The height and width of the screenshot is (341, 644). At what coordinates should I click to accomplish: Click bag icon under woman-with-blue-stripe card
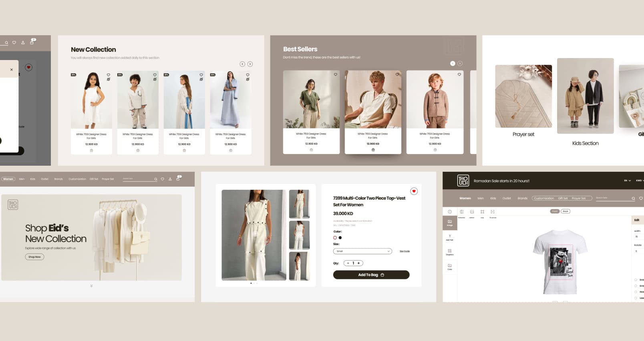184,150
